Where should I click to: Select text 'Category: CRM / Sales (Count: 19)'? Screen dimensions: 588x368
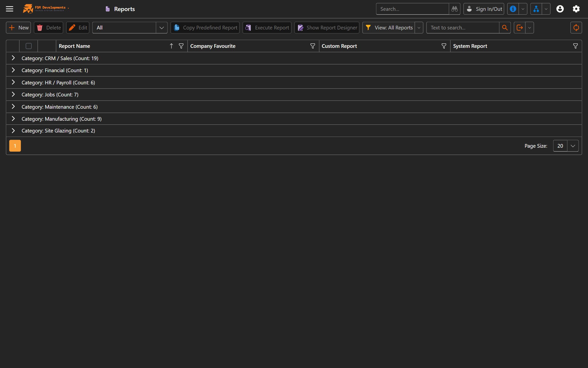pyautogui.click(x=60, y=58)
